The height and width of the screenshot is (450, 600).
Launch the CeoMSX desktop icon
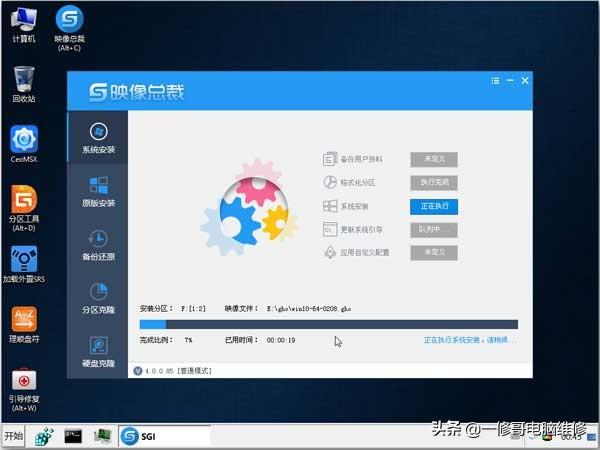coord(24,144)
